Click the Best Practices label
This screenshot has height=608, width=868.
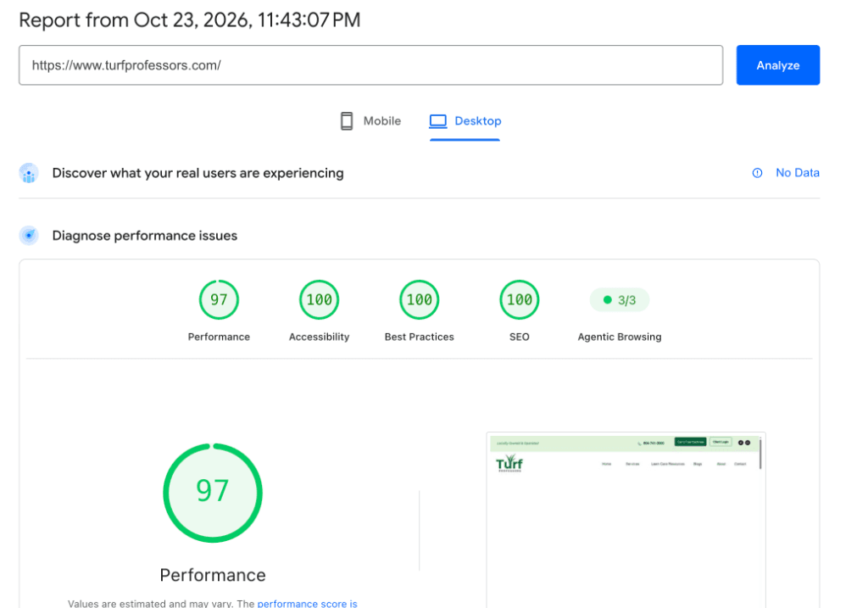[x=419, y=337]
